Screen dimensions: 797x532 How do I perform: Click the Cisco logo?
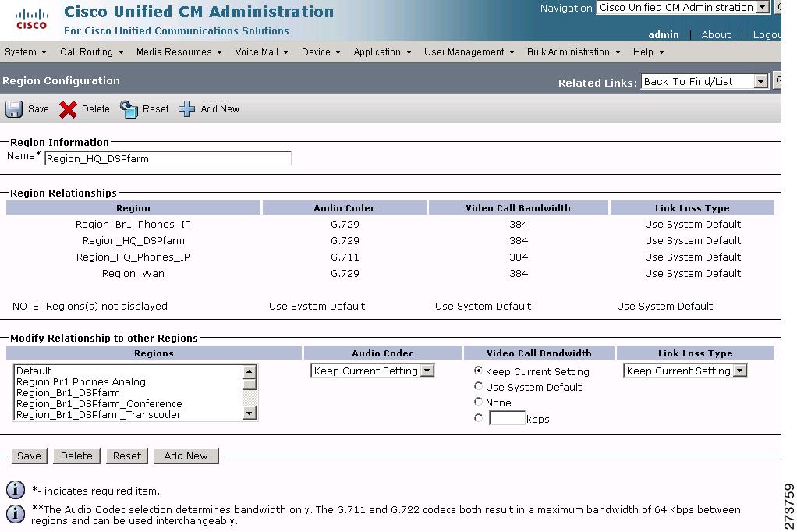(x=31, y=20)
